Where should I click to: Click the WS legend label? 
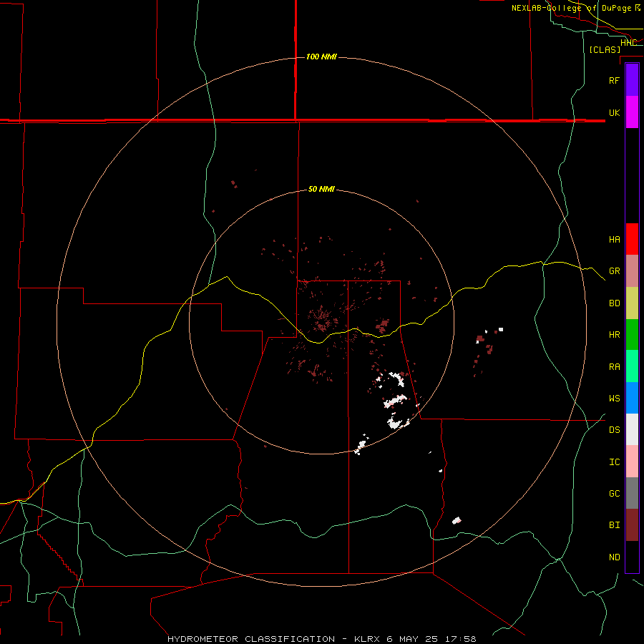614,399
